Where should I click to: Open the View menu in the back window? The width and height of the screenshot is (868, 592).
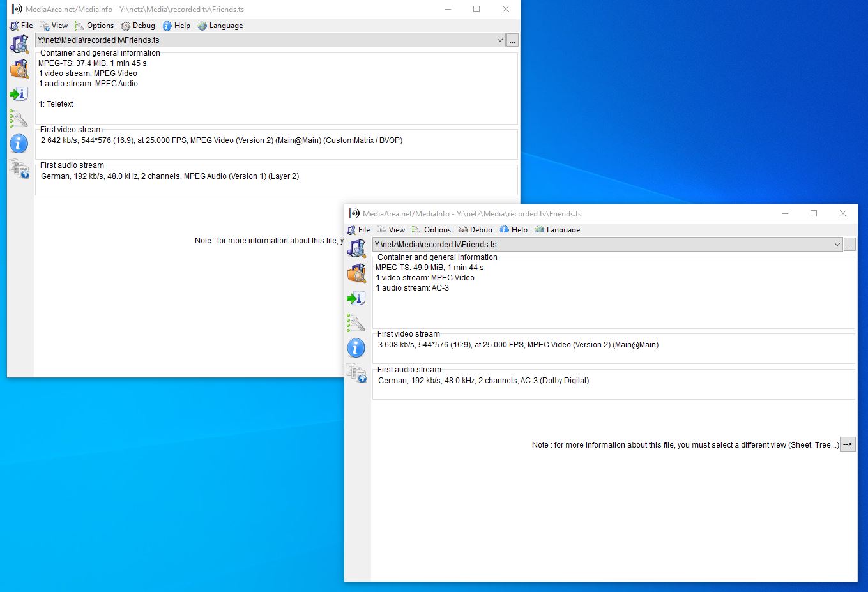pos(54,26)
